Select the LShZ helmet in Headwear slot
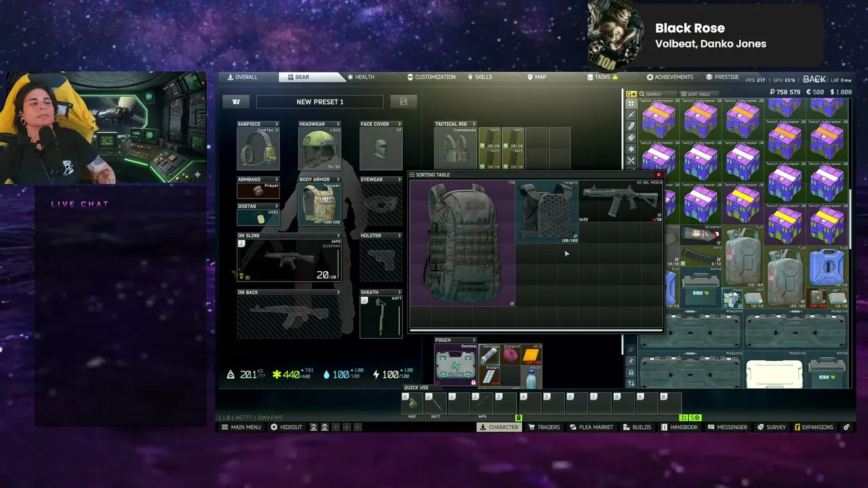The width and height of the screenshot is (868, 488). [x=319, y=148]
